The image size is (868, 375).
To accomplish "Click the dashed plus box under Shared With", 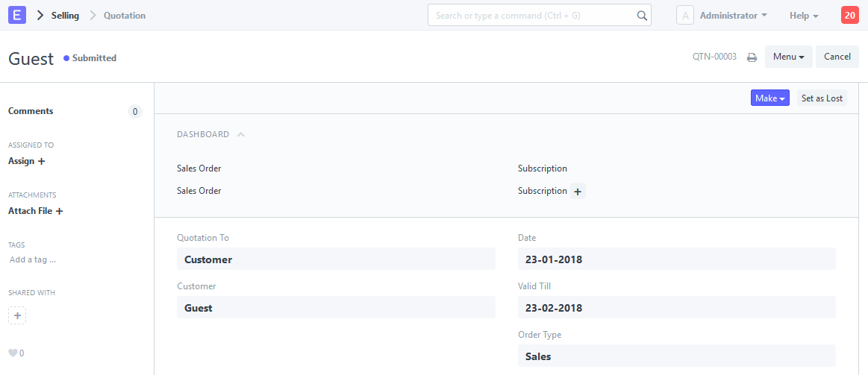I will [x=17, y=315].
